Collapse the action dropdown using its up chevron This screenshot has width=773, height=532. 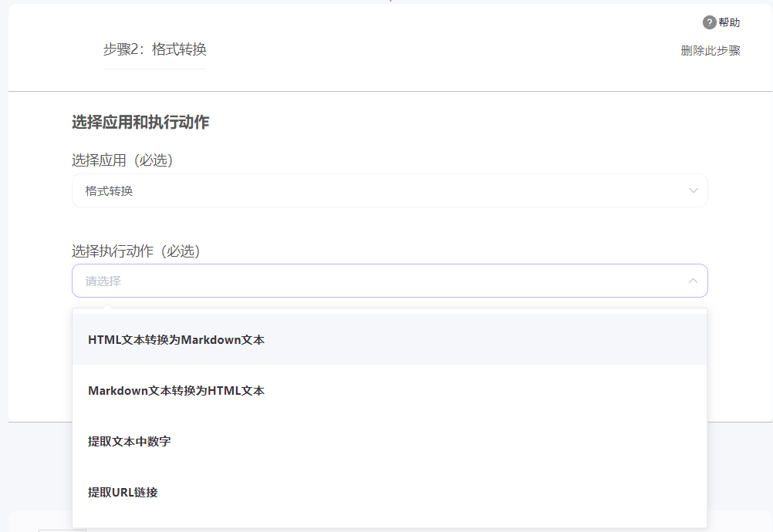[x=693, y=281]
